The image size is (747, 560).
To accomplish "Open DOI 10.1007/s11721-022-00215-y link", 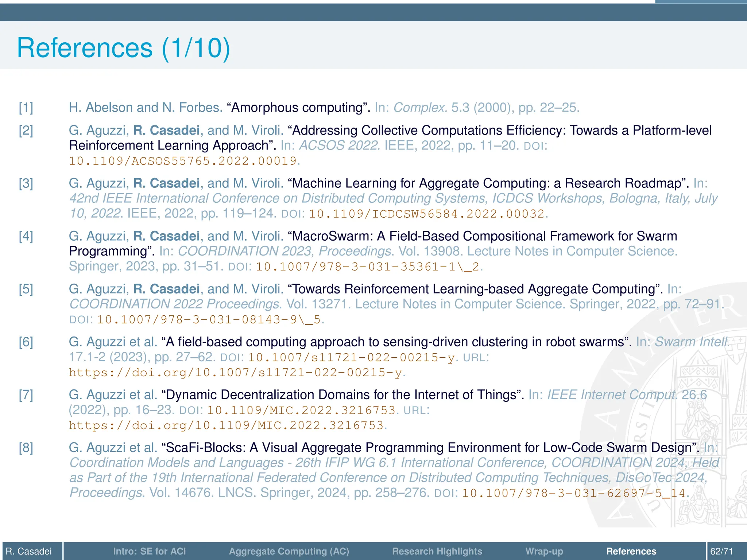I will coord(352,357).
